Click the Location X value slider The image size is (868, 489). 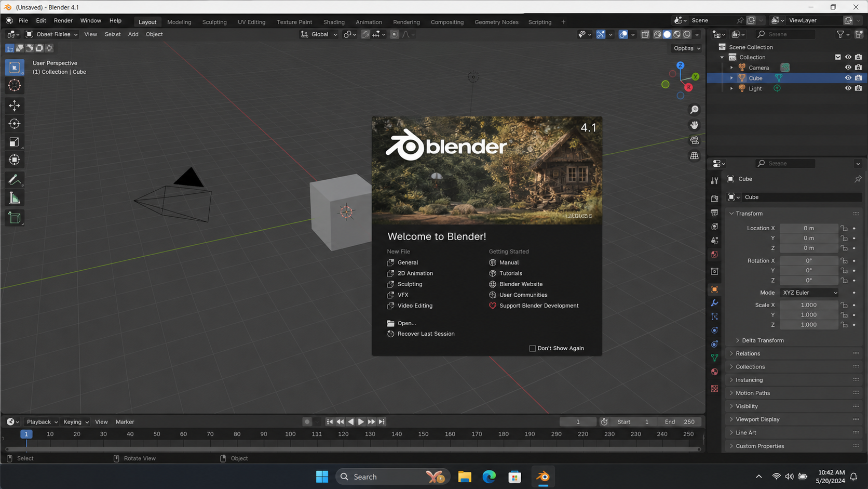click(x=809, y=229)
